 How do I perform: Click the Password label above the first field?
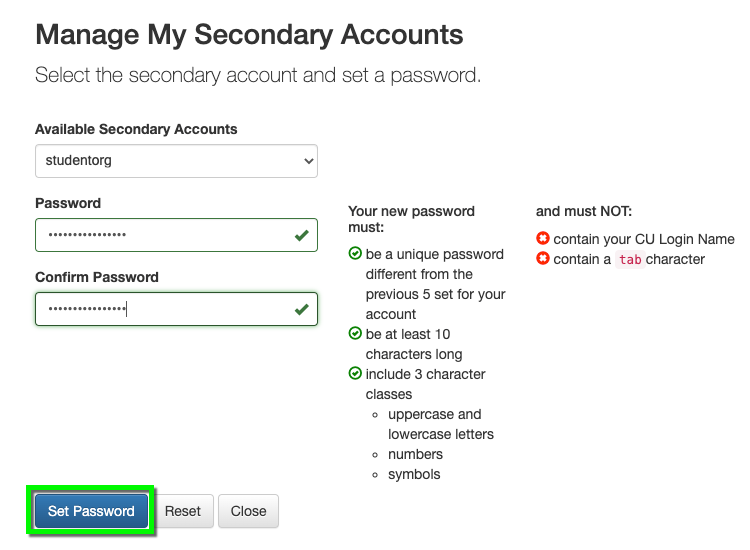tap(68, 203)
